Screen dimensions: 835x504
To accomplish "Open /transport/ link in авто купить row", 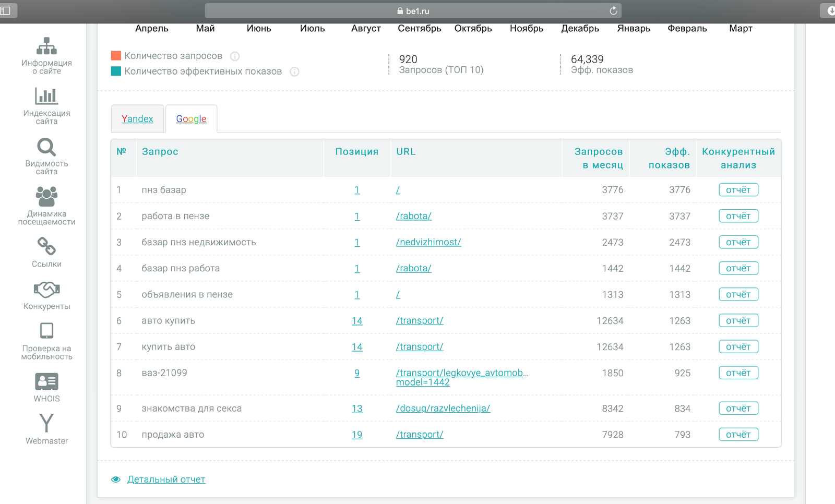I will pos(420,320).
